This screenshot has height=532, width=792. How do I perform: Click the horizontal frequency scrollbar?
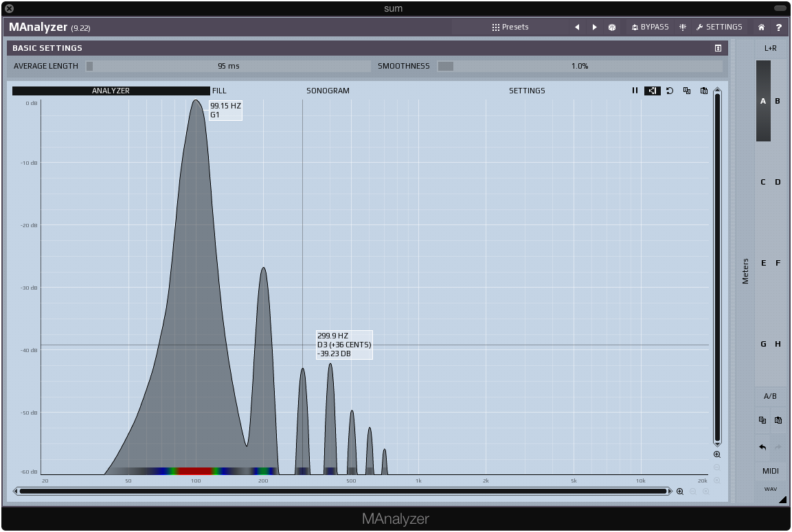pos(343,491)
